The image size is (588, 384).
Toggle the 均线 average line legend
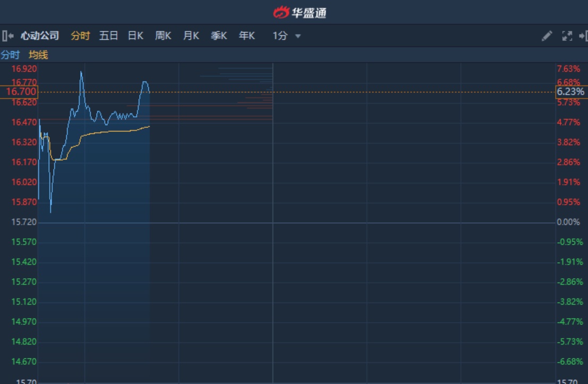click(x=38, y=55)
